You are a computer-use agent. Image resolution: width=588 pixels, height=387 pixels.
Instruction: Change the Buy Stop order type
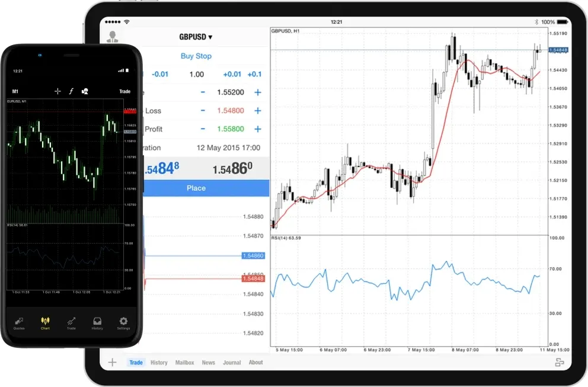point(196,56)
